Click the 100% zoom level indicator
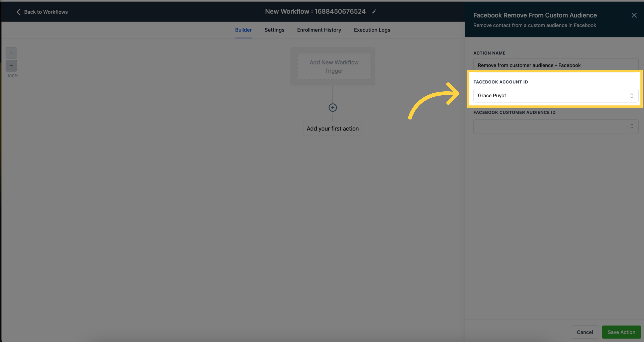644x342 pixels. 13,76
